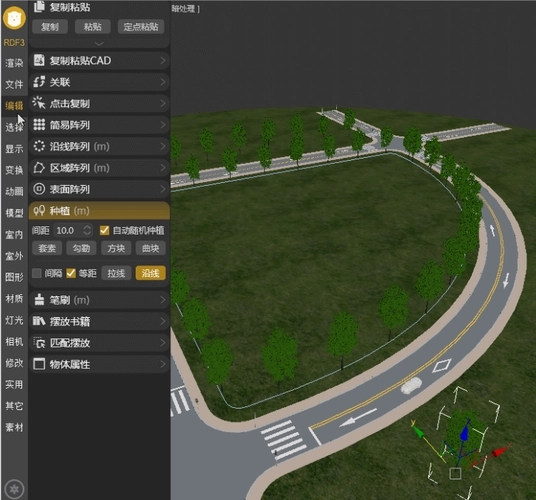Viewport: 536px width, 500px height.
Task: Collapse the 复制粘贴 section chevron
Action: point(99,43)
